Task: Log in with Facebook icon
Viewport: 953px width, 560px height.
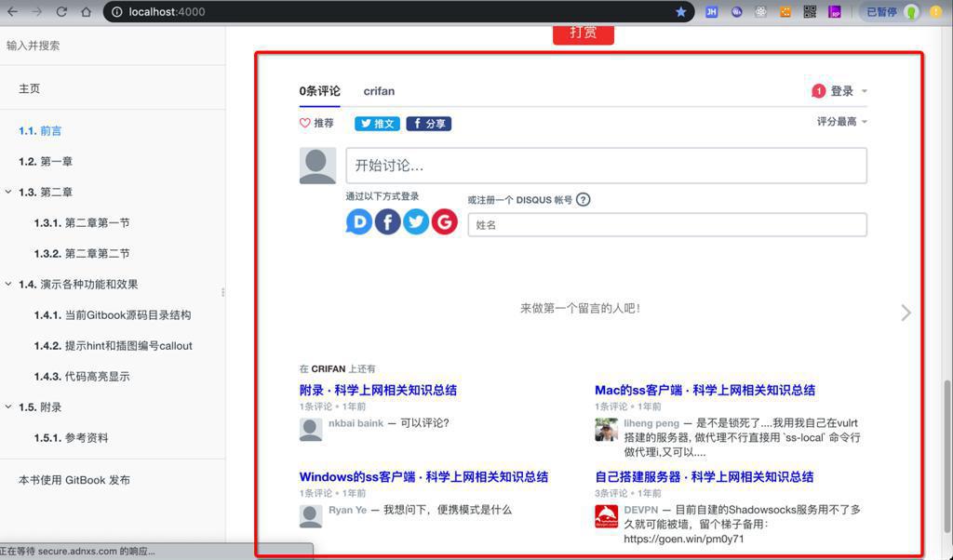Action: tap(387, 222)
